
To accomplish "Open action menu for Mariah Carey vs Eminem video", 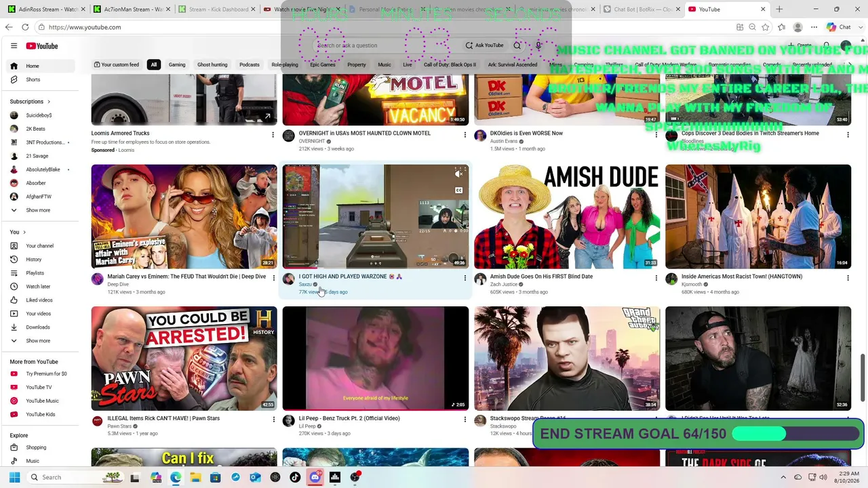I will point(273,278).
